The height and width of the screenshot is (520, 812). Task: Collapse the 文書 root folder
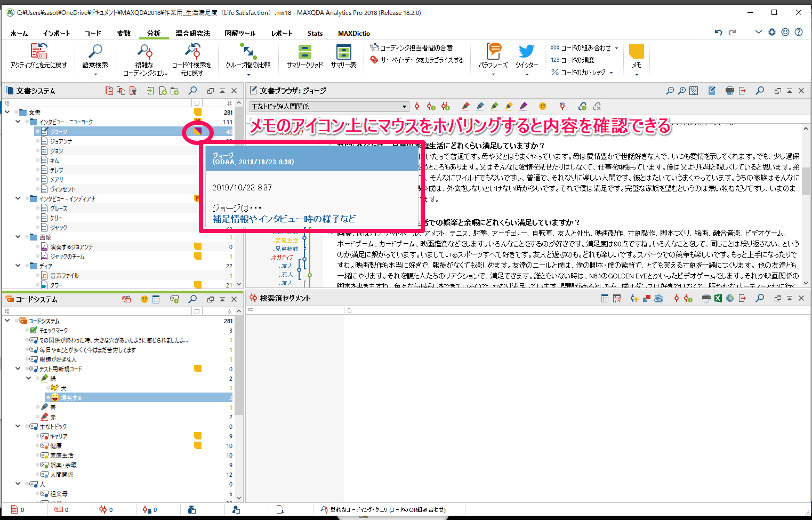pyautogui.click(x=7, y=113)
